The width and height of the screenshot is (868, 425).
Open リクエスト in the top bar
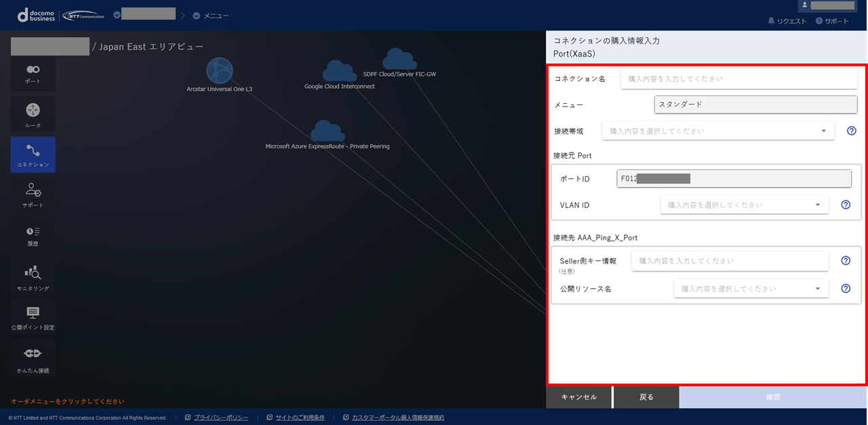787,21
